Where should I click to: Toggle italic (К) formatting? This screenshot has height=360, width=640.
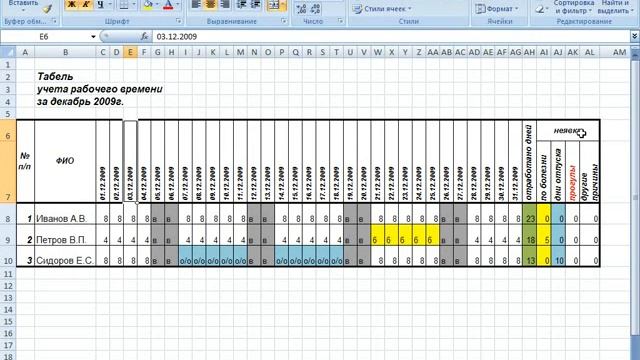[x=86, y=4]
